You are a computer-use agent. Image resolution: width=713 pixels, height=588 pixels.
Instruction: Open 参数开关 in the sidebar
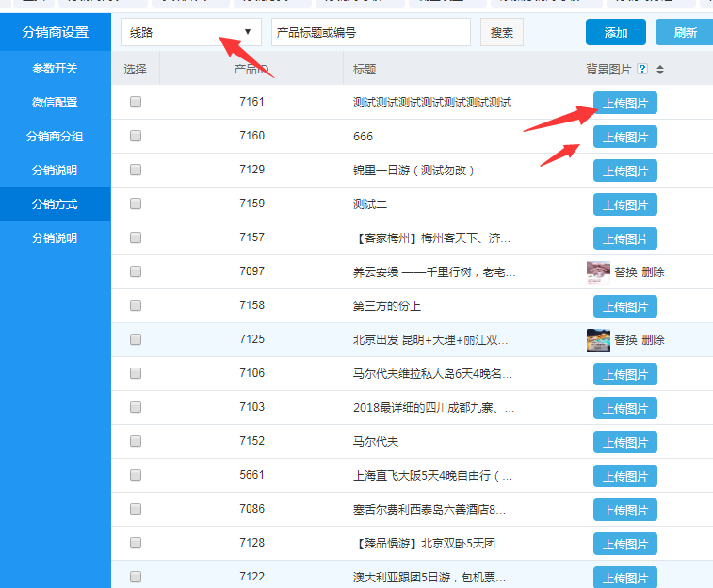point(55,69)
